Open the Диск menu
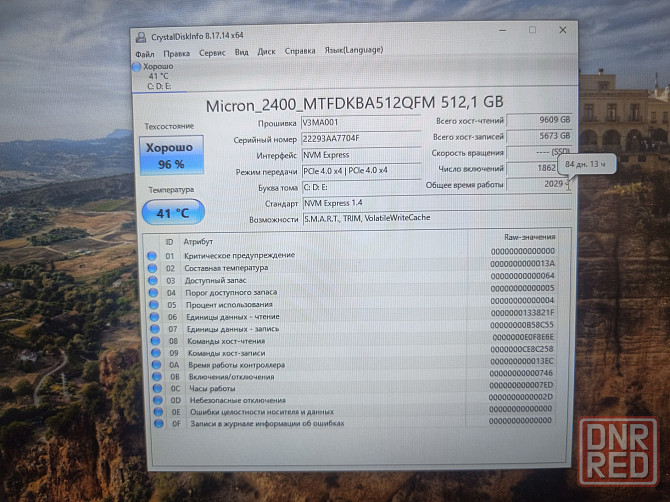The width and height of the screenshot is (670, 502). point(266,52)
